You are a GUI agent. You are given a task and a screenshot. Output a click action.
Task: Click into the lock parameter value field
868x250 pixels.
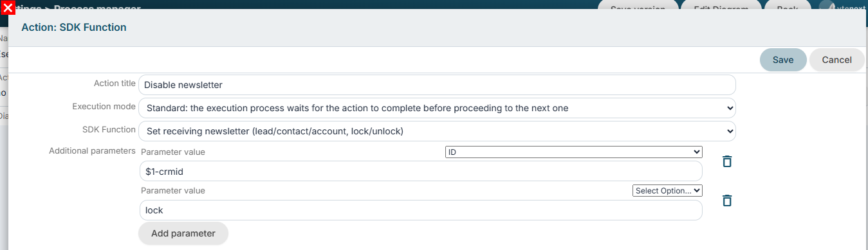tap(421, 210)
